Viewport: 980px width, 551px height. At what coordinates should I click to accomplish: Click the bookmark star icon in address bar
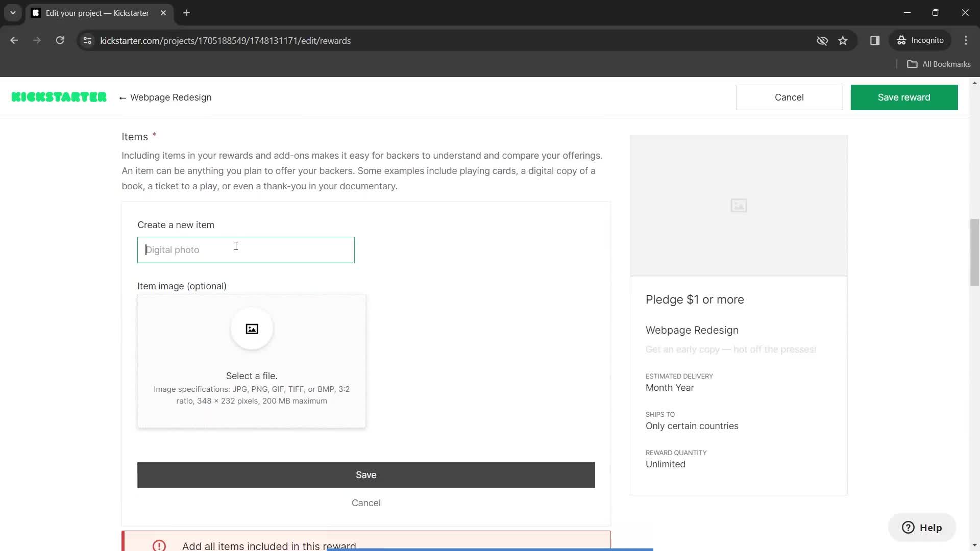coord(843,40)
